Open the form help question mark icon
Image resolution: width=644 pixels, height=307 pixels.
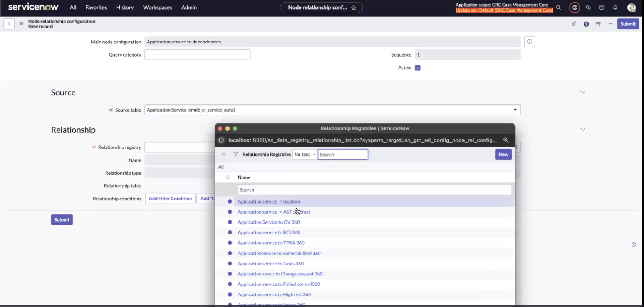(x=586, y=24)
